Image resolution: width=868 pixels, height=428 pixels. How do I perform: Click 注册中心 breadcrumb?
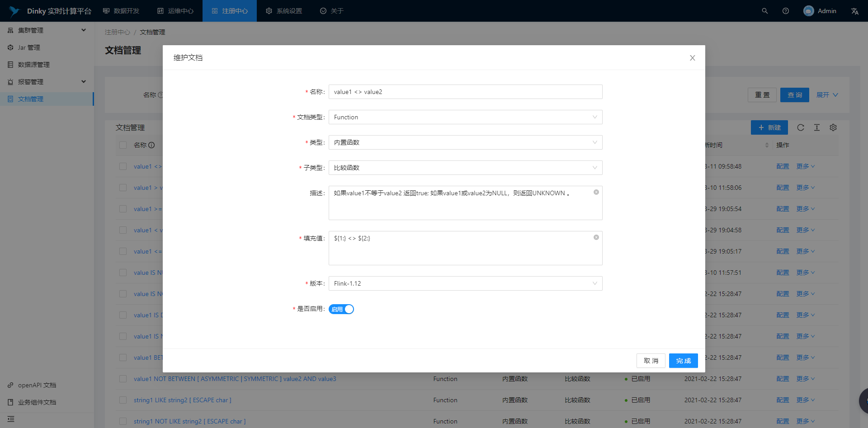click(118, 32)
